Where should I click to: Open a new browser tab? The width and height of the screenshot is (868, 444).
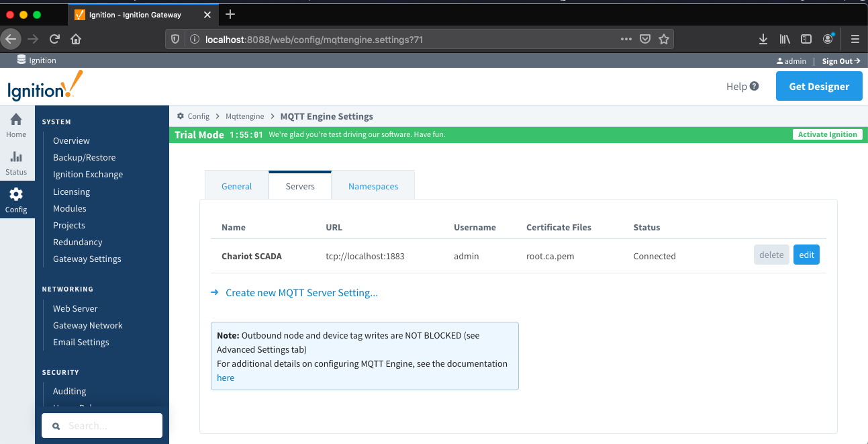click(230, 14)
